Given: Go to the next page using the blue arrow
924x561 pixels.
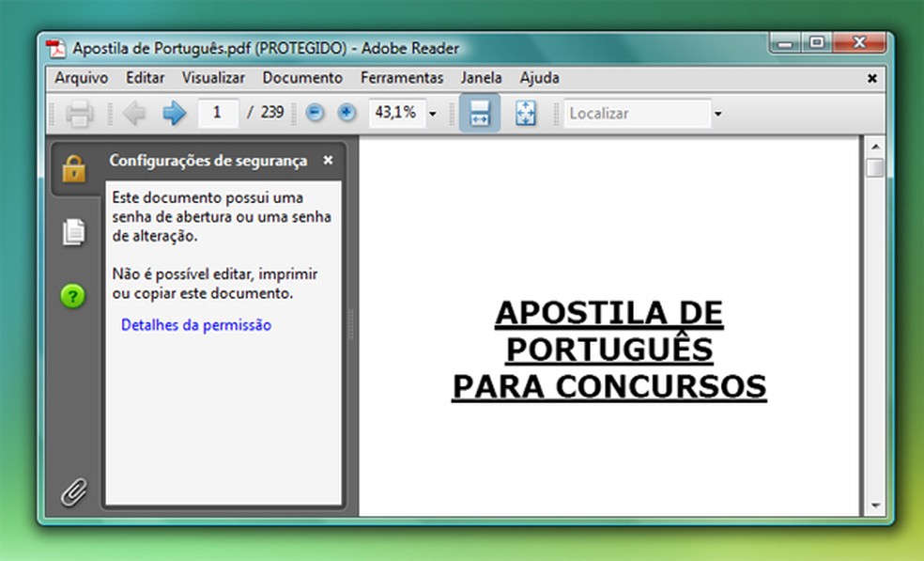Looking at the screenshot, I should [x=175, y=113].
